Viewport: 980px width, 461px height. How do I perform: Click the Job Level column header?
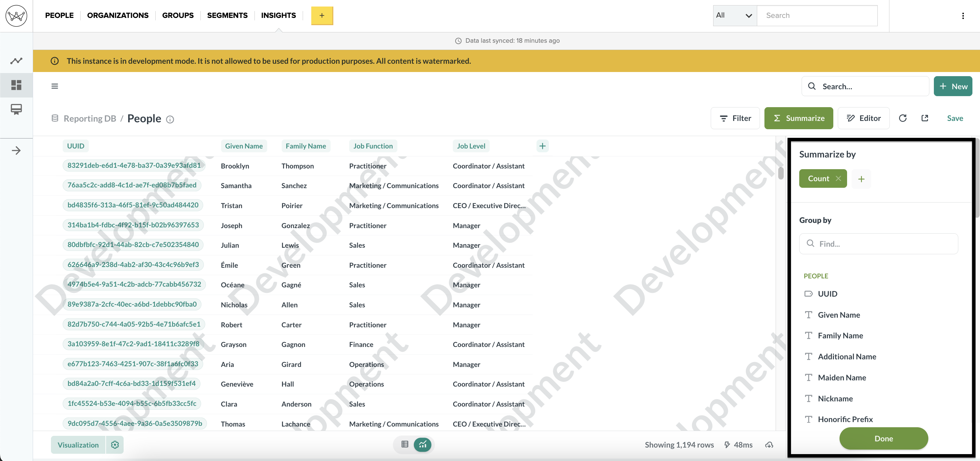pyautogui.click(x=471, y=146)
